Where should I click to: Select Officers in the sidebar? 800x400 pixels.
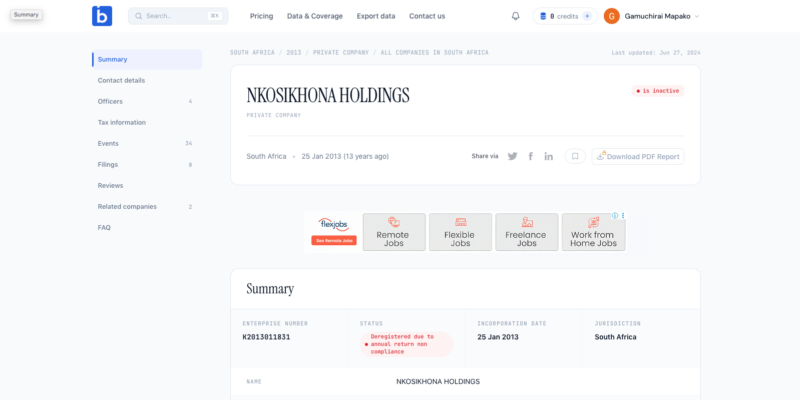tap(111, 101)
